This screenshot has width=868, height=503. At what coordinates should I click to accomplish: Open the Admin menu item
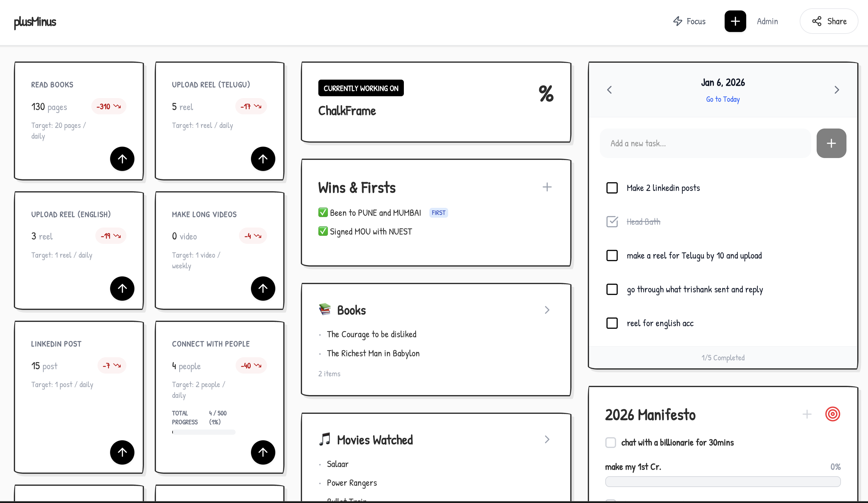[767, 21]
